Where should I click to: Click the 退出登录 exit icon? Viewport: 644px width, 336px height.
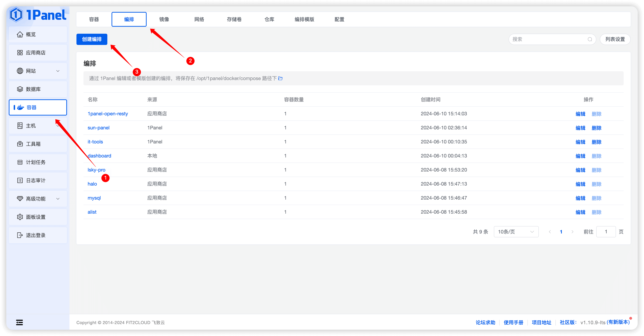[x=20, y=235]
